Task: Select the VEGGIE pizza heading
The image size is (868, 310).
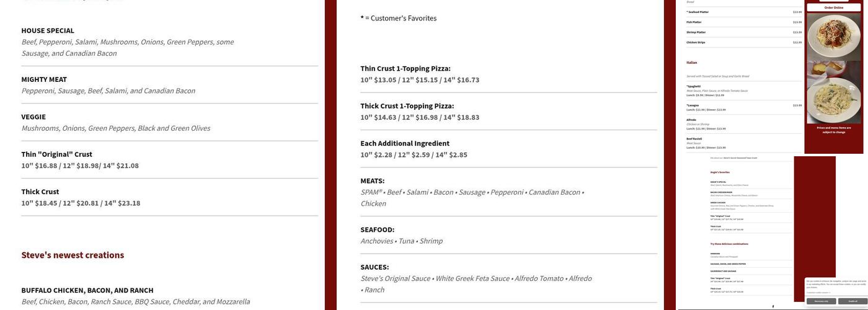Action: coord(33,117)
